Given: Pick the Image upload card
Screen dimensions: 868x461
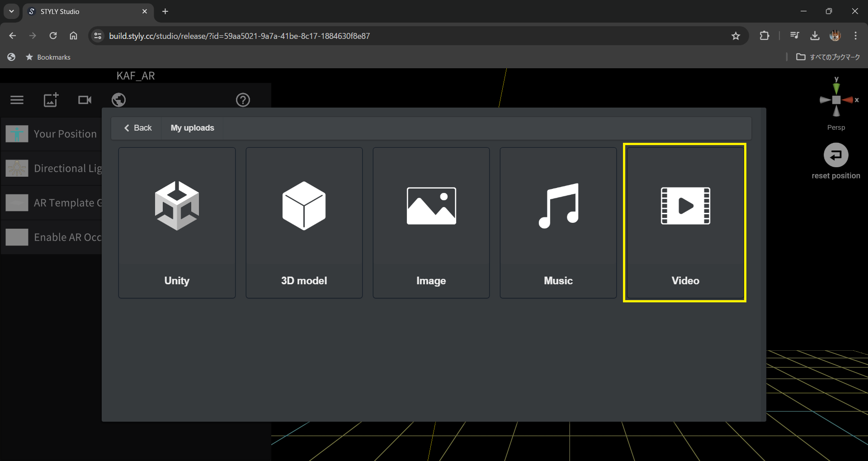Looking at the screenshot, I should [431, 223].
